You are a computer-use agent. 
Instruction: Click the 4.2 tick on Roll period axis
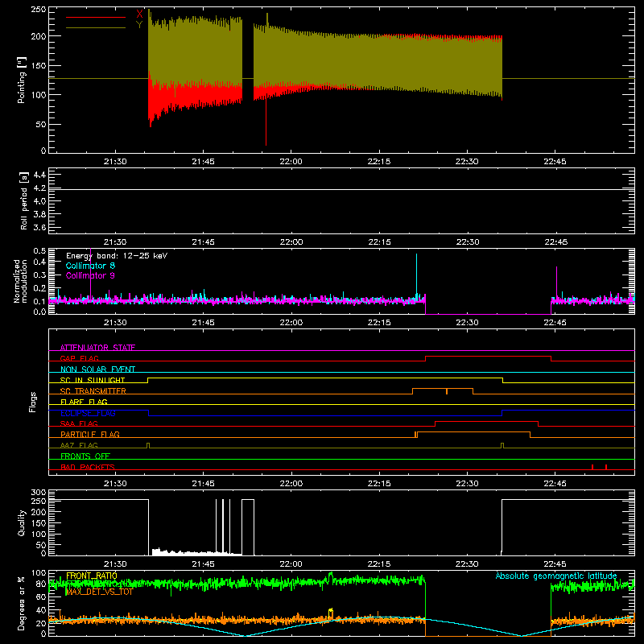click(x=39, y=188)
